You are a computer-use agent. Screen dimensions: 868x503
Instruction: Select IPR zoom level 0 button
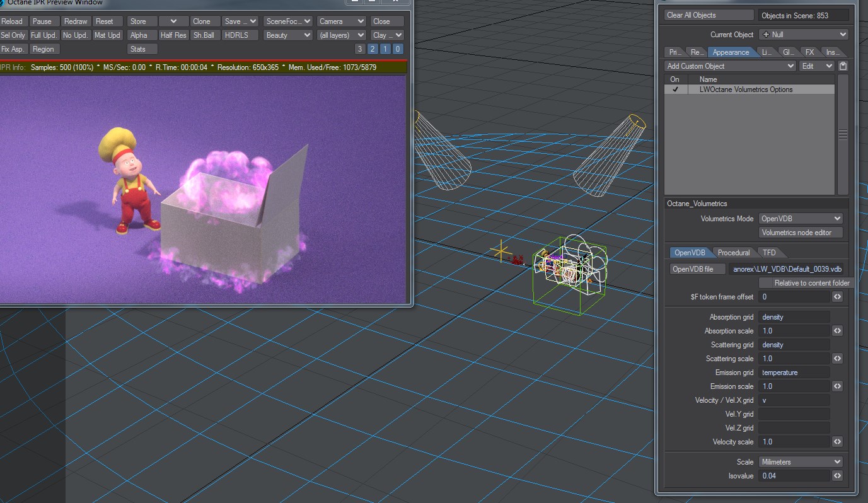pyautogui.click(x=398, y=49)
